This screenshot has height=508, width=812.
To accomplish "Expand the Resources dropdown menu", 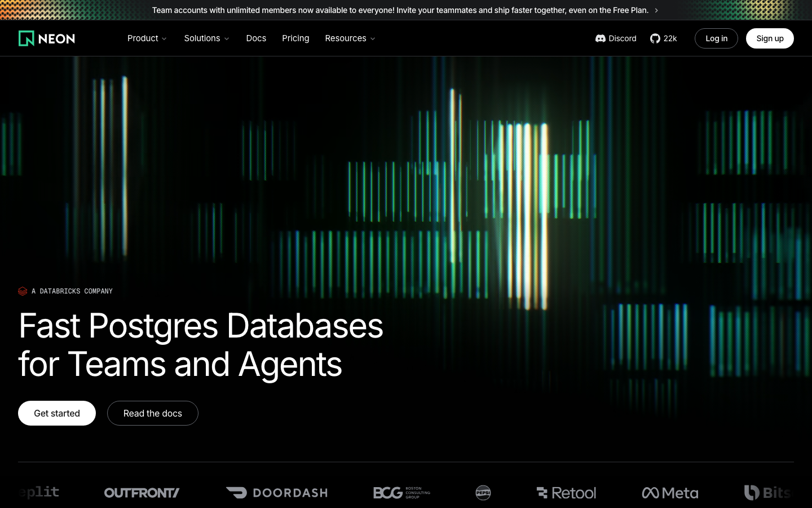I will (x=350, y=38).
